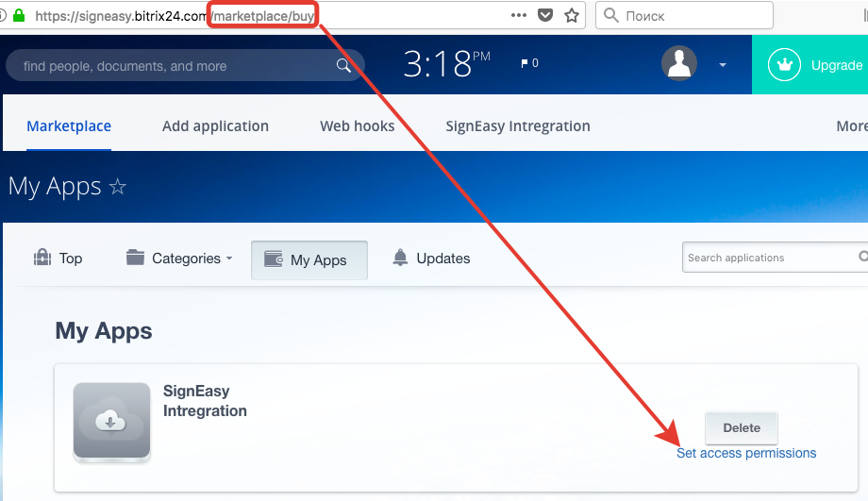Viewport: 868px width, 501px height.
Task: Open the user profile avatar
Action: pyautogui.click(x=679, y=63)
